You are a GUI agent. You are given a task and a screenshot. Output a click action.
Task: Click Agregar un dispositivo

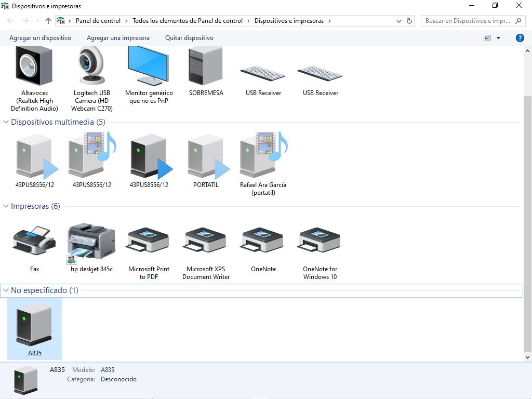(x=40, y=38)
